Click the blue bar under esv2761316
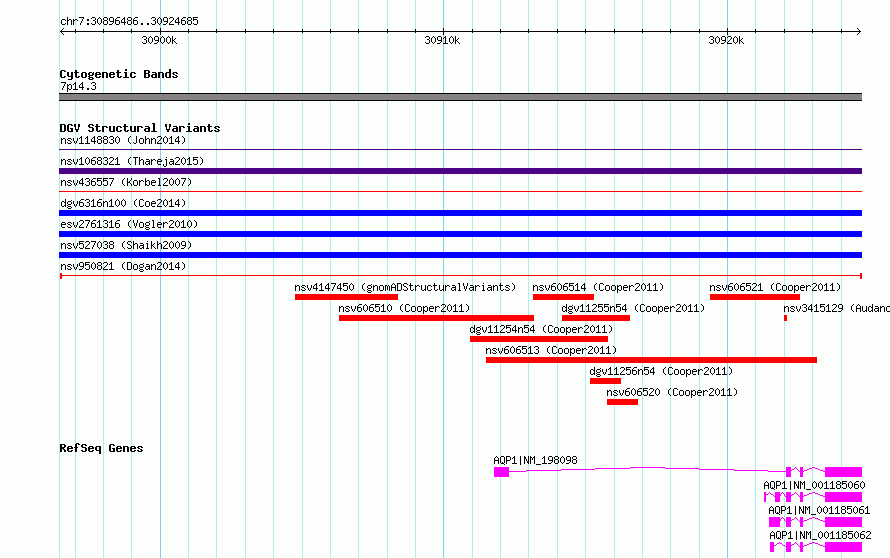The width and height of the screenshot is (890, 558). tap(460, 234)
